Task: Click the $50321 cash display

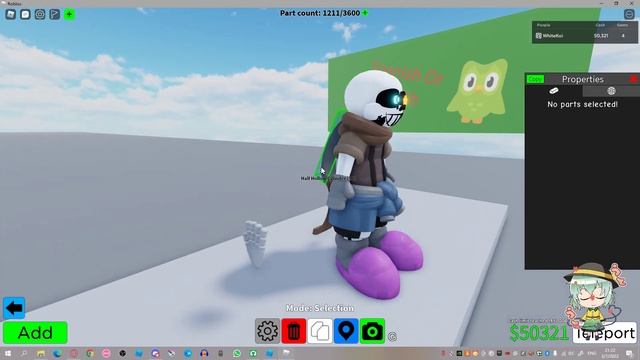Action: [539, 333]
